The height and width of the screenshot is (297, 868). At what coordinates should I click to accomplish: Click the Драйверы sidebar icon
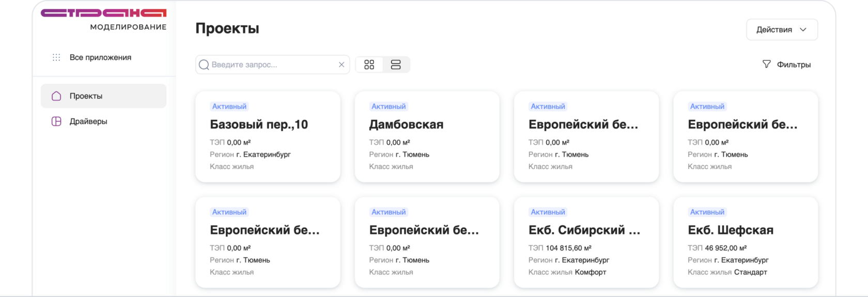tap(56, 121)
